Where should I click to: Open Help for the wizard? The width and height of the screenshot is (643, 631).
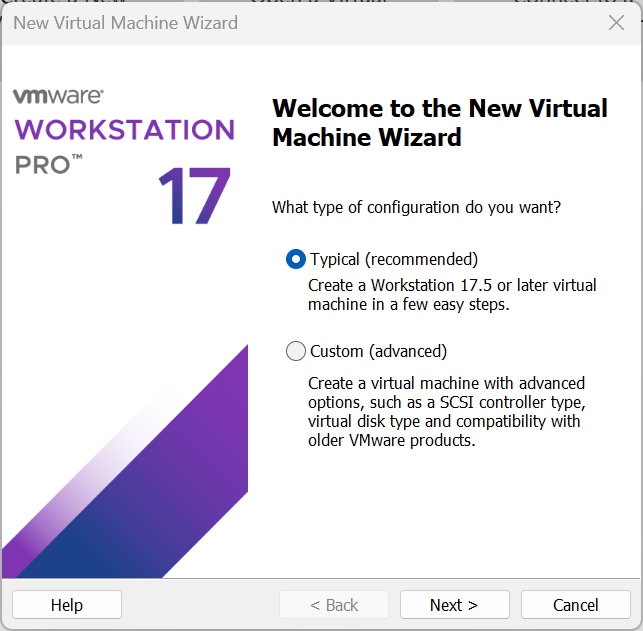tap(67, 605)
